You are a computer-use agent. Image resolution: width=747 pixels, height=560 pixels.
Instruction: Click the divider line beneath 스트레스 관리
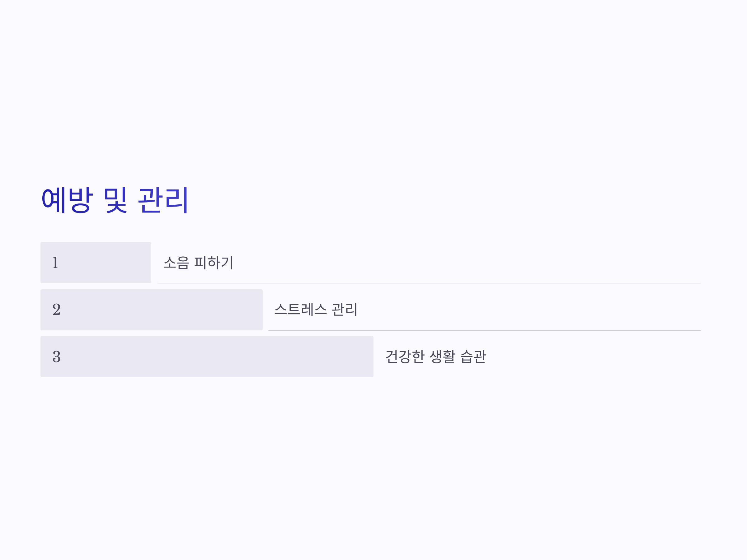pos(484,330)
